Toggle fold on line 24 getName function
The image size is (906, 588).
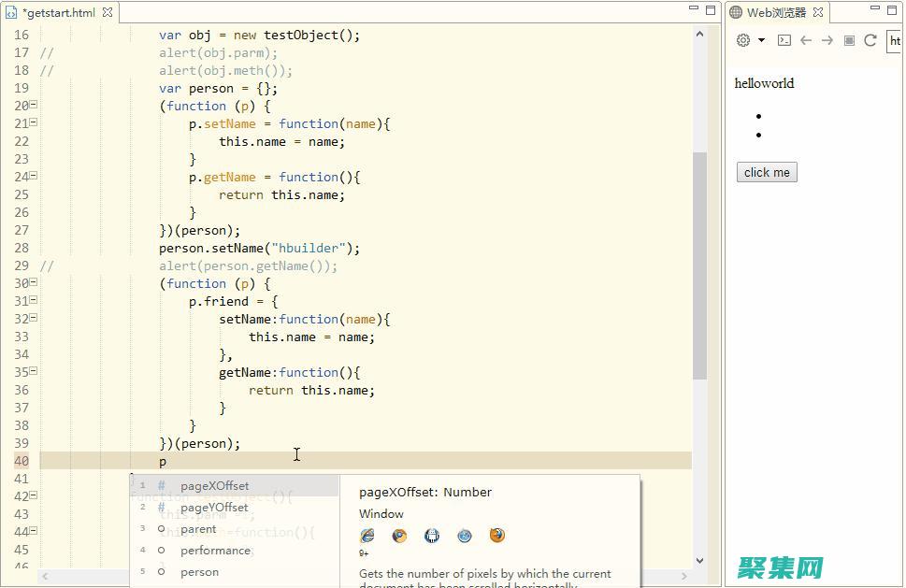(x=33, y=176)
